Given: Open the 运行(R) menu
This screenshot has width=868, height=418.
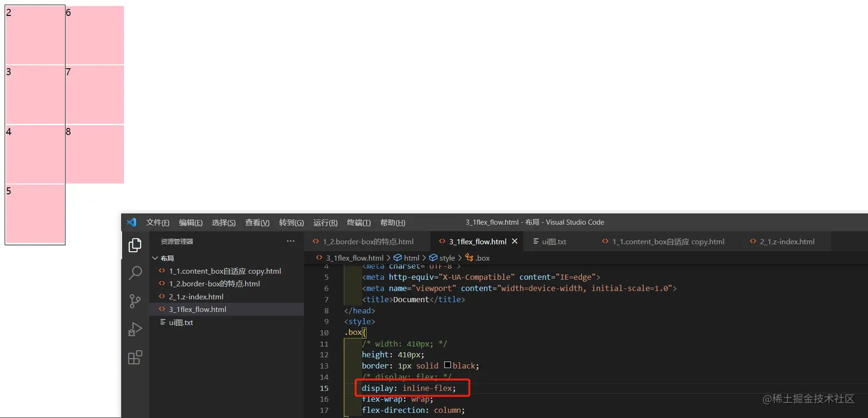Looking at the screenshot, I should (x=325, y=222).
